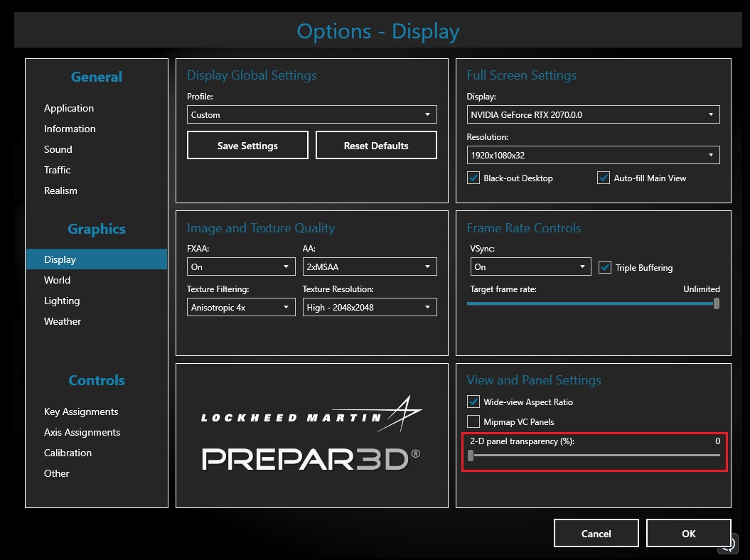Click the Target frame rate slider handle
Viewport: 750px width, 560px height.
coord(717,303)
